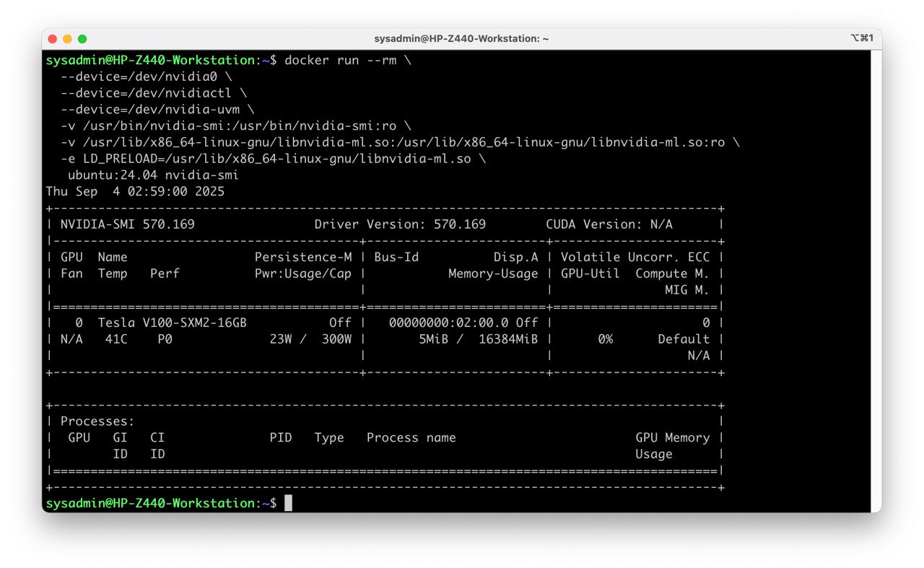Click the green fullscreen window button
This screenshot has height=568, width=924.
82,39
